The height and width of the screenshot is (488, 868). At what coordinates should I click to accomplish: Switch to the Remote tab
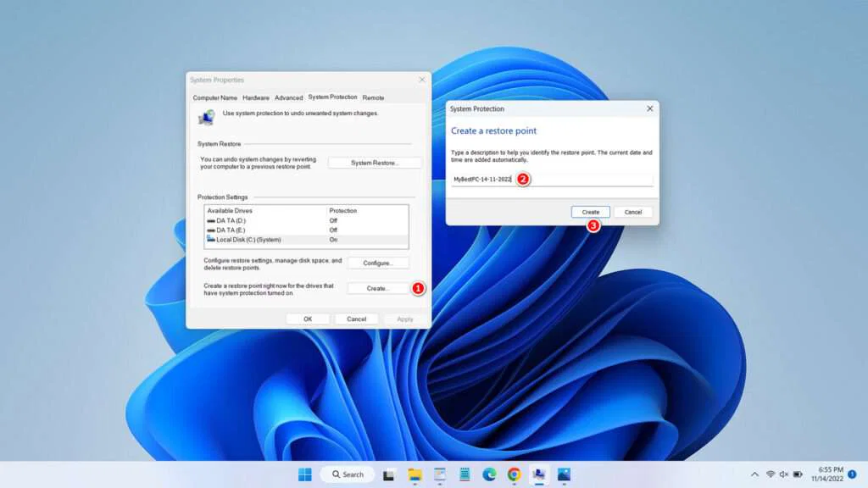(375, 97)
